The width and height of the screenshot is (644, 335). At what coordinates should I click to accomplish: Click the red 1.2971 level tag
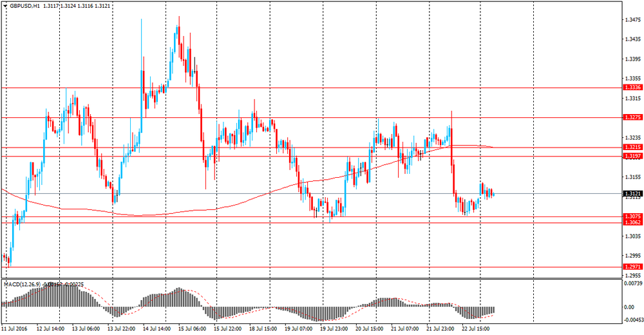point(632,267)
